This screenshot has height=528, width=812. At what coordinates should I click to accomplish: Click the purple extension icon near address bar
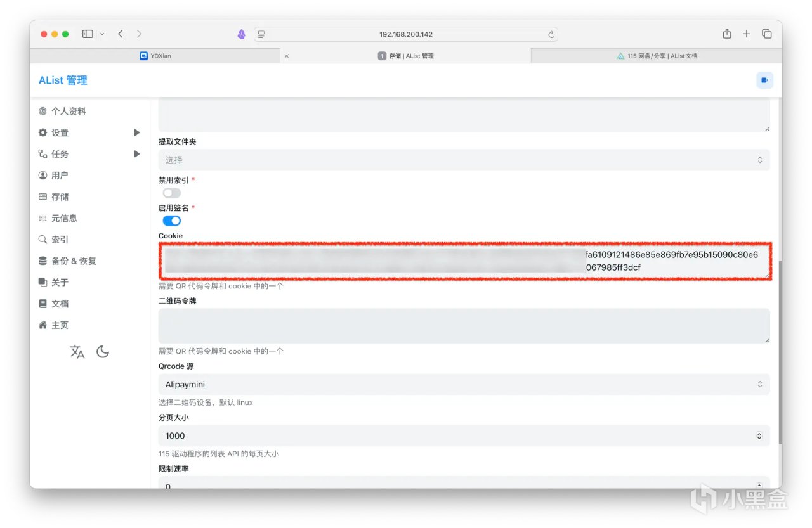241,34
